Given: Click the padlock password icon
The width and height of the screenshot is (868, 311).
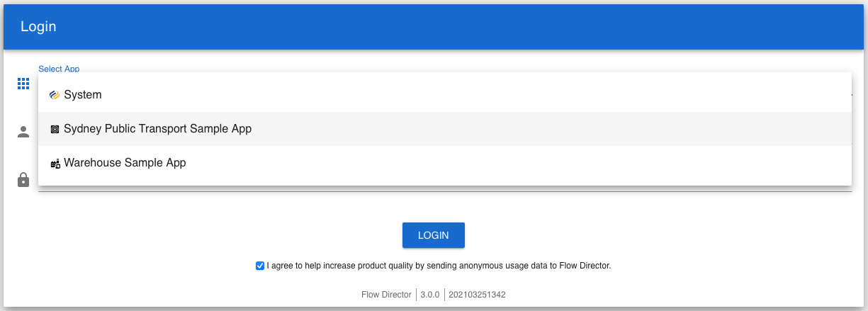Looking at the screenshot, I should pyautogui.click(x=23, y=179).
